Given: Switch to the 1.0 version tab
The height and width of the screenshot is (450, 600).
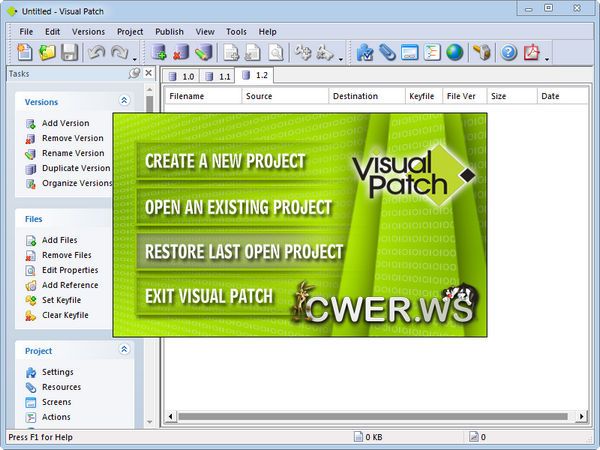Looking at the screenshot, I should coord(181,76).
